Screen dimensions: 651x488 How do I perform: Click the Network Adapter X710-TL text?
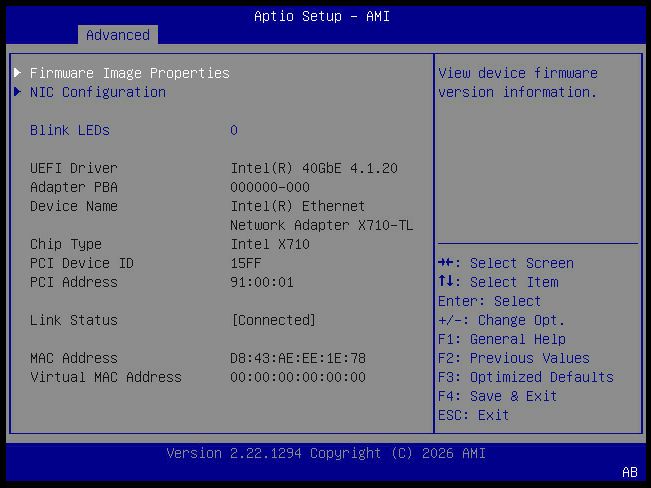[x=321, y=226]
